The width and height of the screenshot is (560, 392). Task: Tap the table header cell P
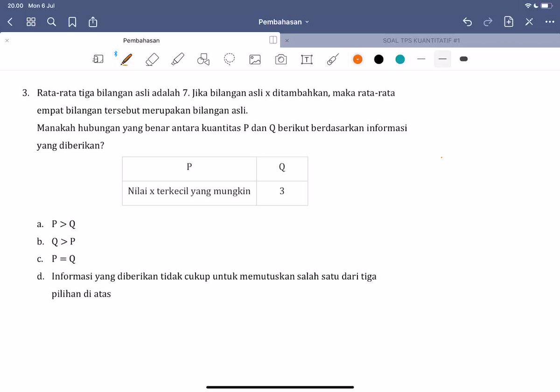189,168
